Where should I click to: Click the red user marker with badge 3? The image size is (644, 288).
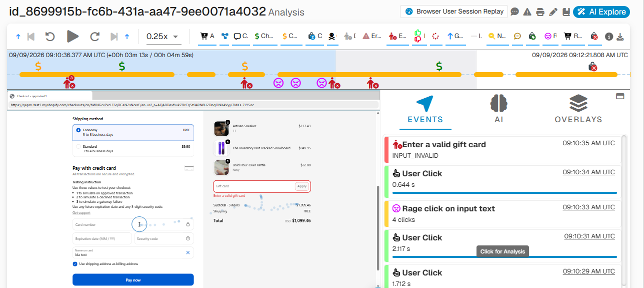69,82
